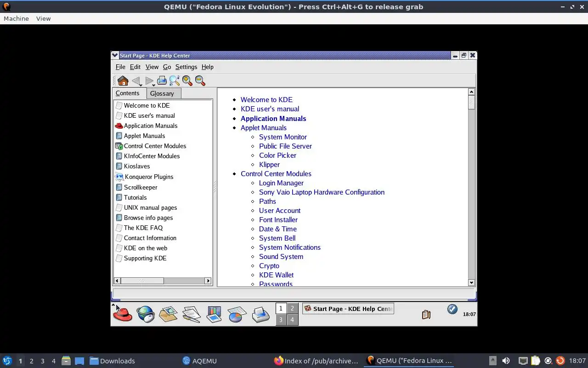Image resolution: width=588 pixels, height=368 pixels.
Task: Open the File menu in Help Center
Action: click(120, 67)
